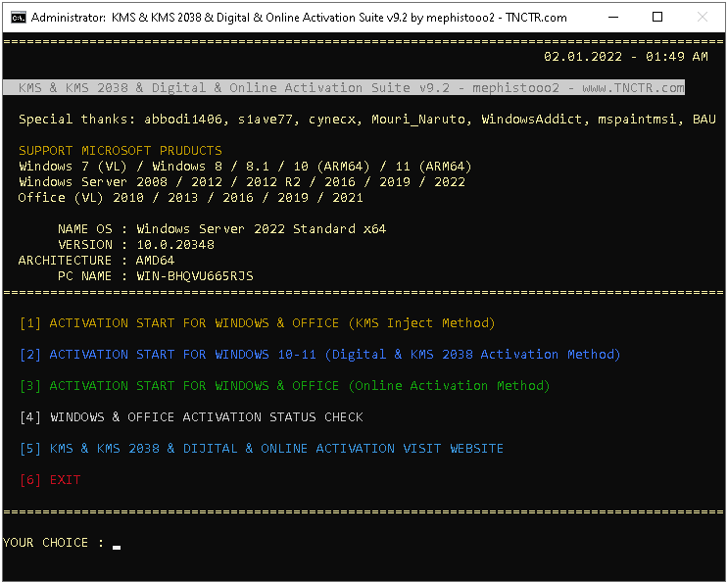This screenshot has width=728, height=582.
Task: Click the date and time 02.01.2022 text
Action: tap(626, 57)
